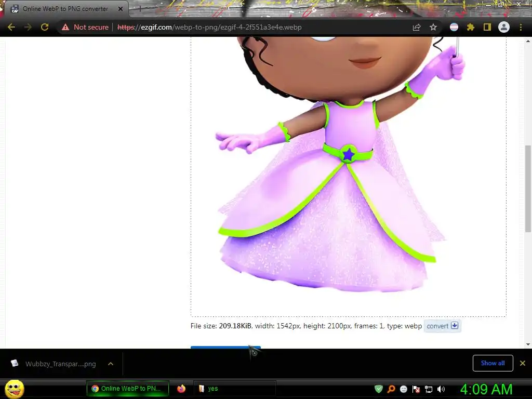Open the network tray icon
This screenshot has height=399, width=532.
tap(429, 389)
